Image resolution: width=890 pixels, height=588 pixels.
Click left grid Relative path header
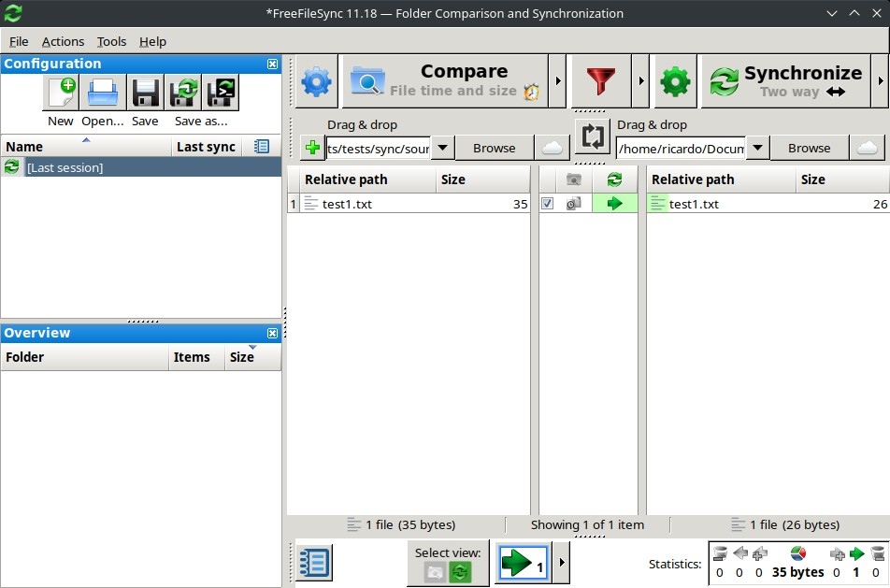[367, 179]
